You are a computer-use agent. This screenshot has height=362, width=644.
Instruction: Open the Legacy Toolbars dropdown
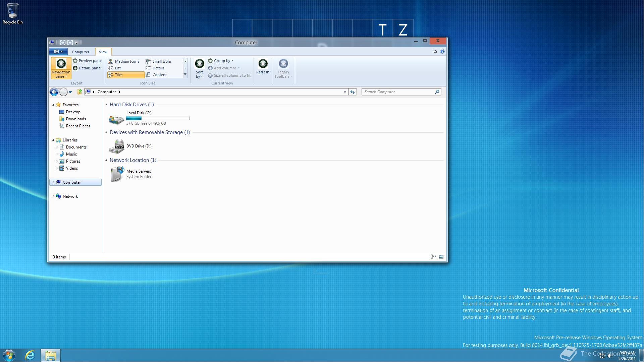[283, 68]
